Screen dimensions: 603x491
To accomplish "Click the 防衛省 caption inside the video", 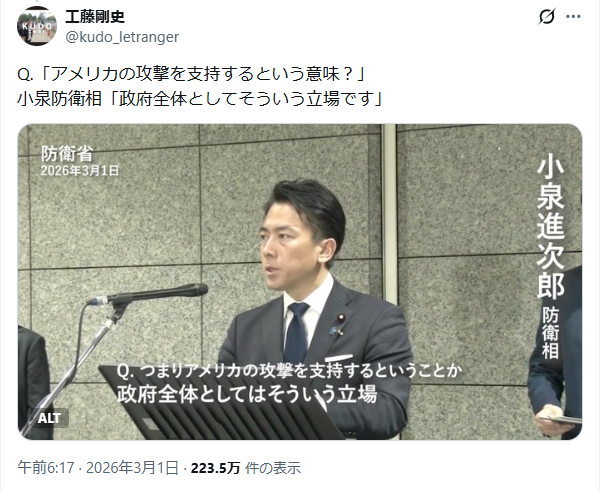I will (x=67, y=154).
